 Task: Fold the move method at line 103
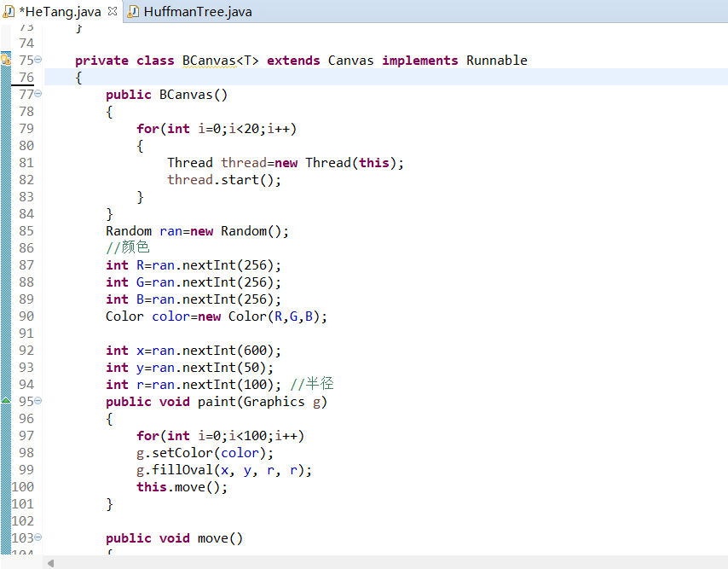pyautogui.click(x=38, y=538)
